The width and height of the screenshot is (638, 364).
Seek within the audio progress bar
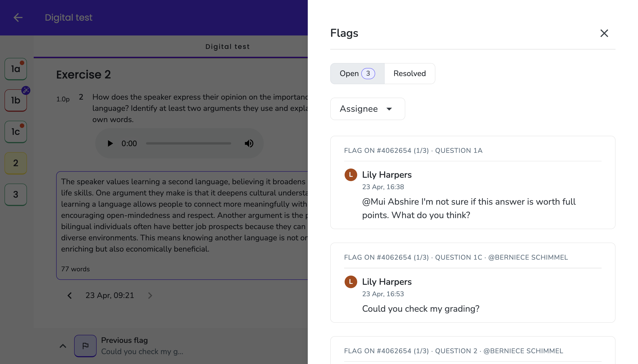point(188,143)
